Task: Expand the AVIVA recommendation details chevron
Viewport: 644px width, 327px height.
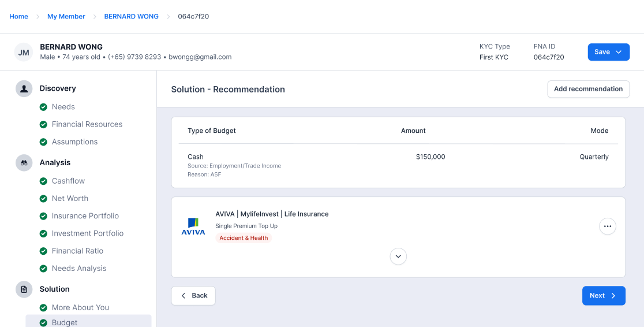Action: click(x=398, y=257)
